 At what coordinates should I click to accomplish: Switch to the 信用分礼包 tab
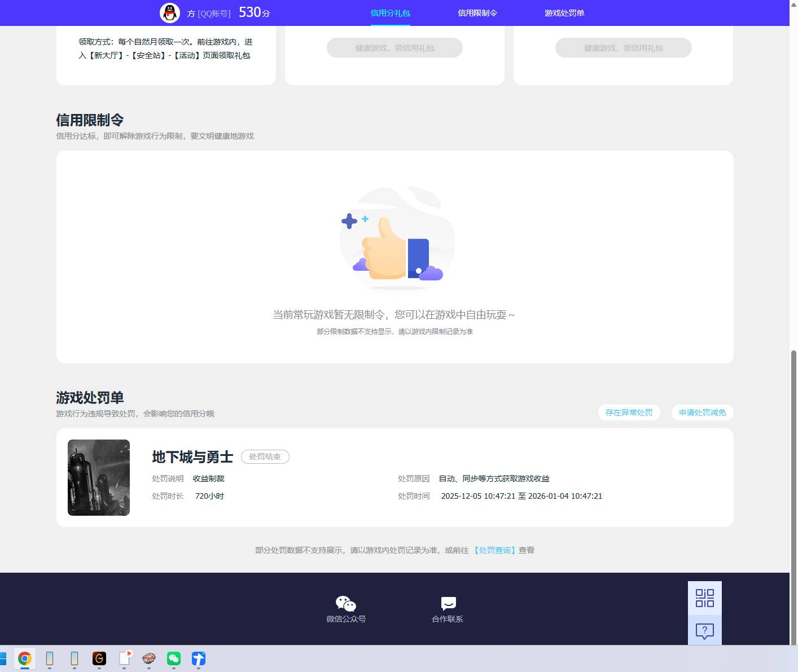click(x=390, y=12)
